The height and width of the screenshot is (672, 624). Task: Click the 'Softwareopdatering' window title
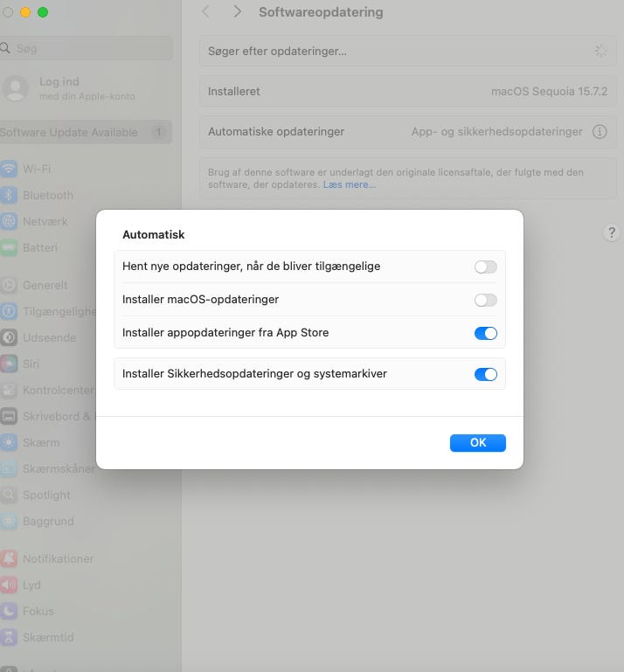321,12
